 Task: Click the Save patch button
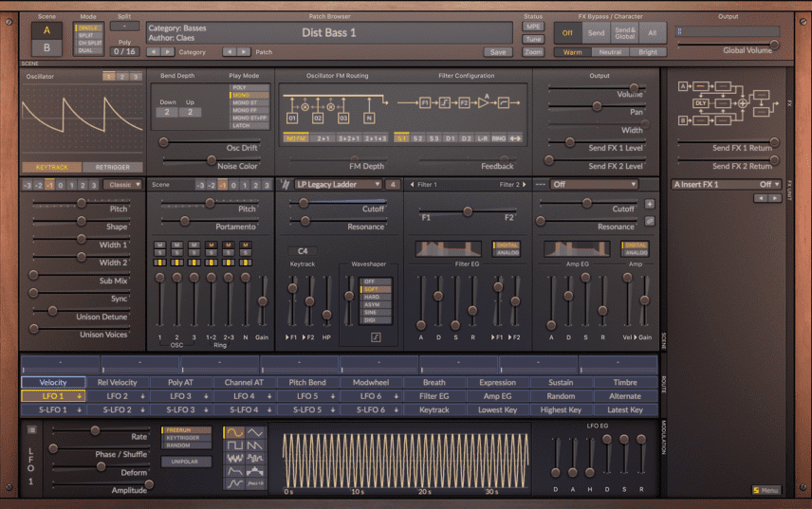498,52
